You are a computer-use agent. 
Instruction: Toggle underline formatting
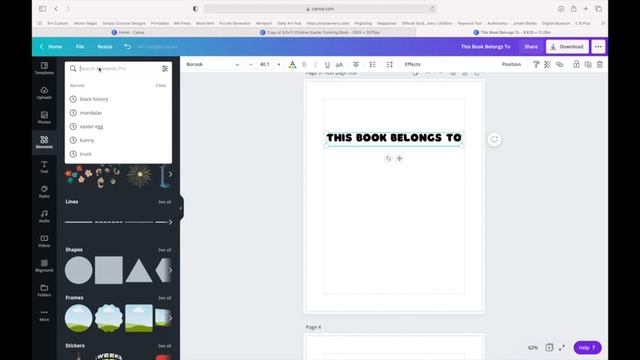pos(327,64)
